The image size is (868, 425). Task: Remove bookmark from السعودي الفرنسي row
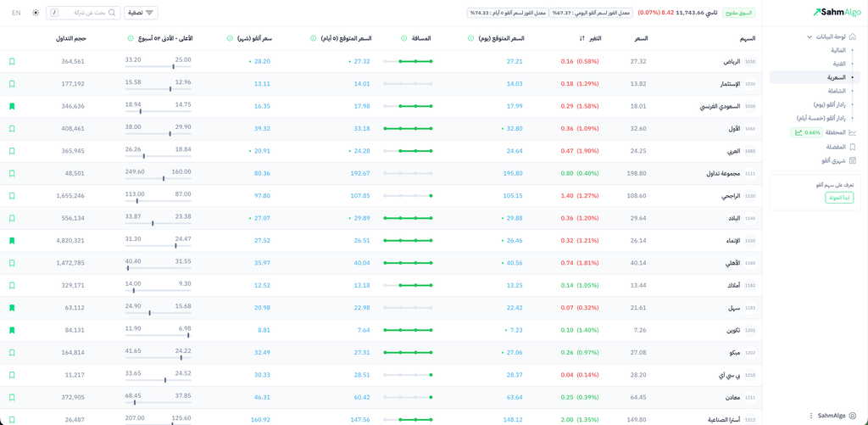[12, 106]
